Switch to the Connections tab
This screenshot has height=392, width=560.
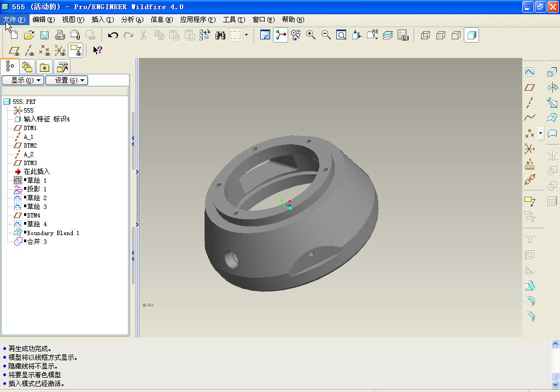coord(62,67)
